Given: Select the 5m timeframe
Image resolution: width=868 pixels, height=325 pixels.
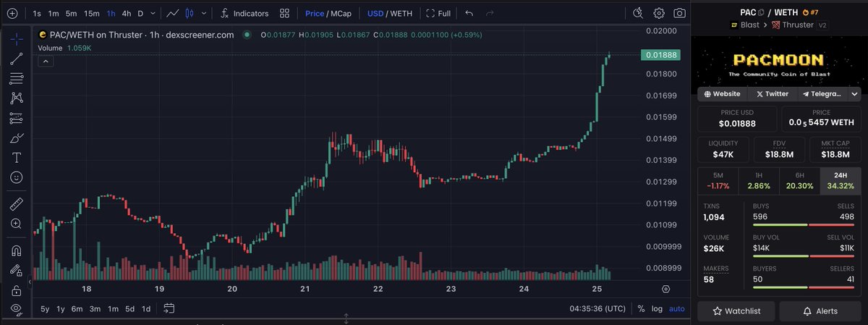Looking at the screenshot, I should tap(71, 13).
